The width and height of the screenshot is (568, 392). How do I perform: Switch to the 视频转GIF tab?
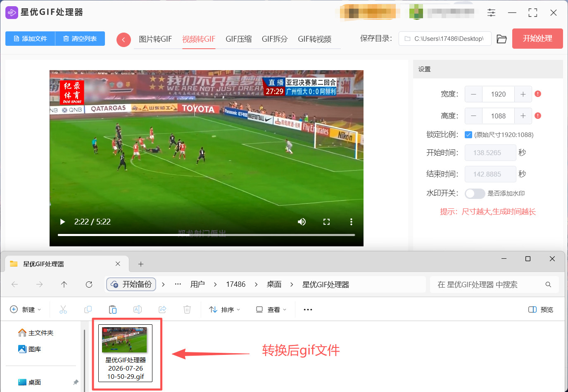pos(199,39)
